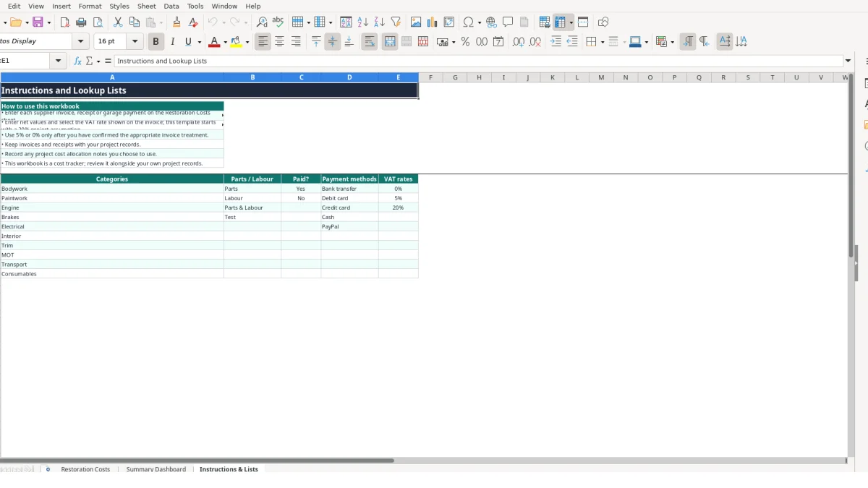Click the Export as PDF icon
Viewport: 868px width, 488px height.
[x=64, y=22]
